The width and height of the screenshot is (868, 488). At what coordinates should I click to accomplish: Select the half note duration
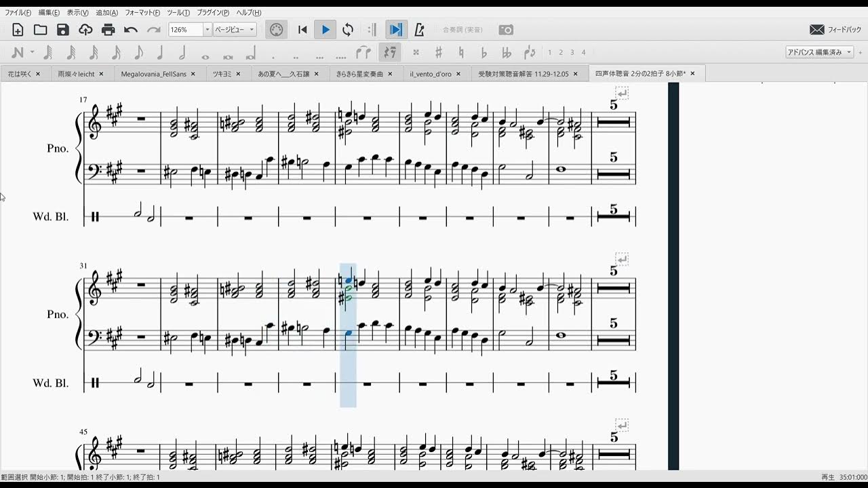tap(182, 52)
